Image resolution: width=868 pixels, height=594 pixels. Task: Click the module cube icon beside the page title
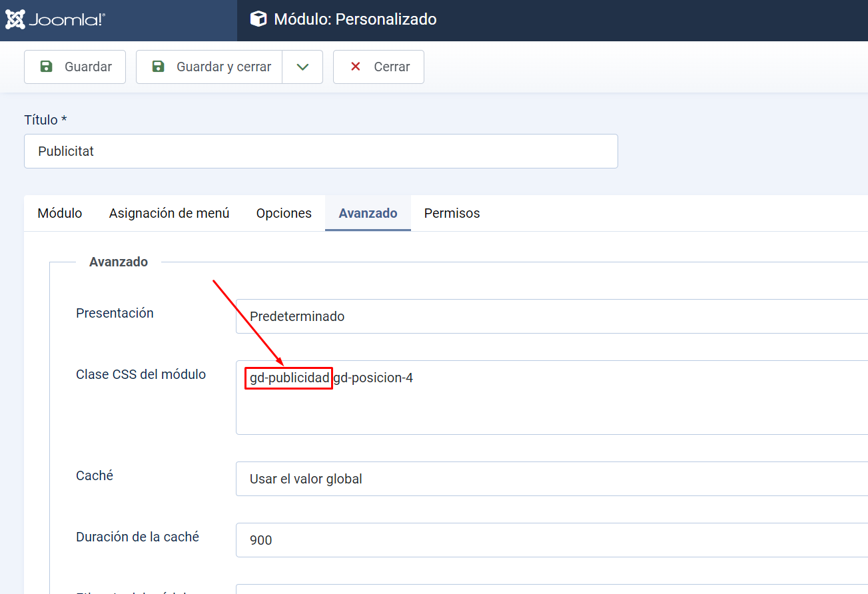pyautogui.click(x=258, y=19)
